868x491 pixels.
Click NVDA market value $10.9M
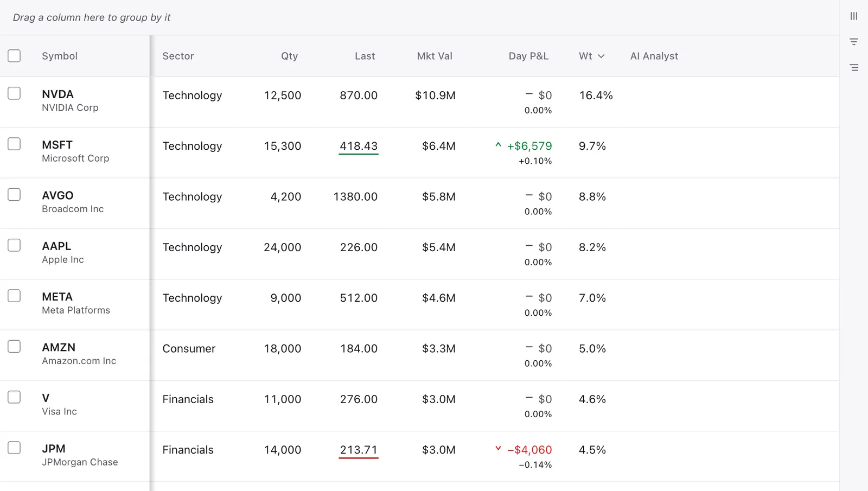point(435,95)
